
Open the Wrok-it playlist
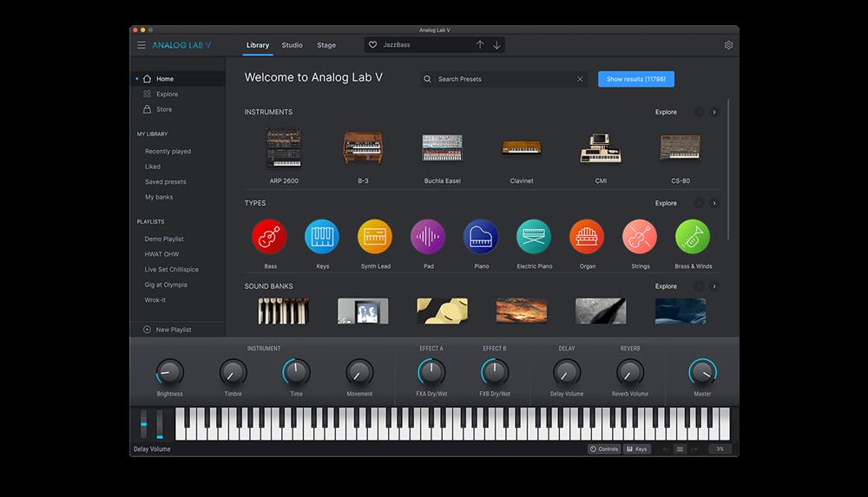point(155,300)
